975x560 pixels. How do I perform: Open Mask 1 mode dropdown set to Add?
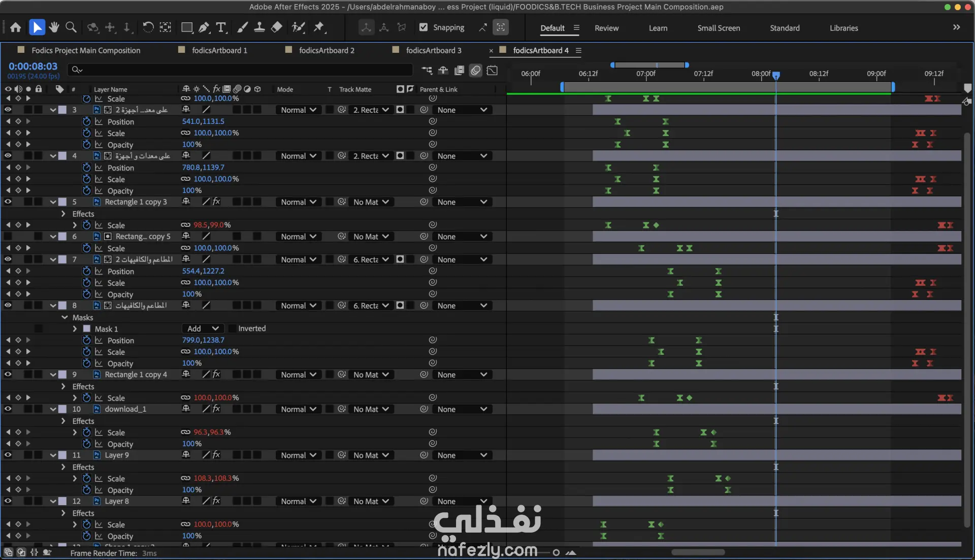(203, 328)
